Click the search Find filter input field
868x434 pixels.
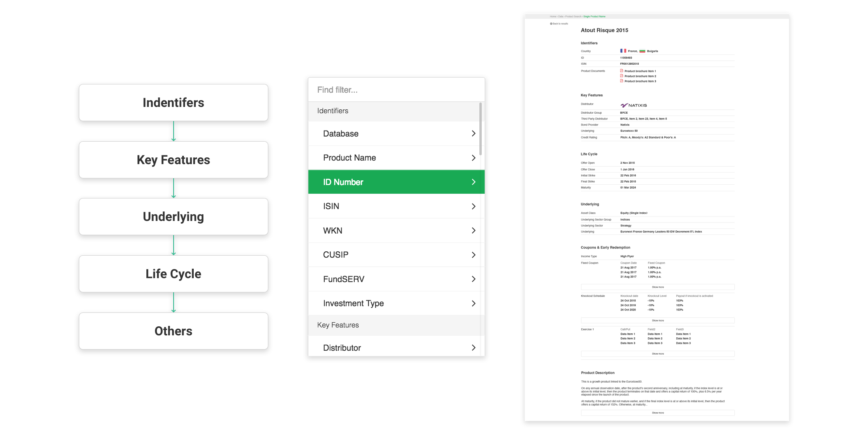[397, 91]
